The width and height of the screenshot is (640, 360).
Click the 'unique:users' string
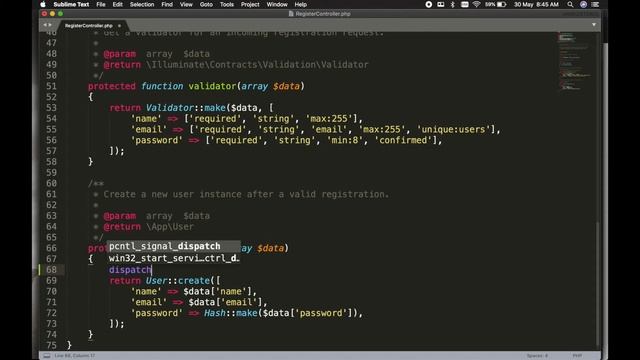click(453, 129)
